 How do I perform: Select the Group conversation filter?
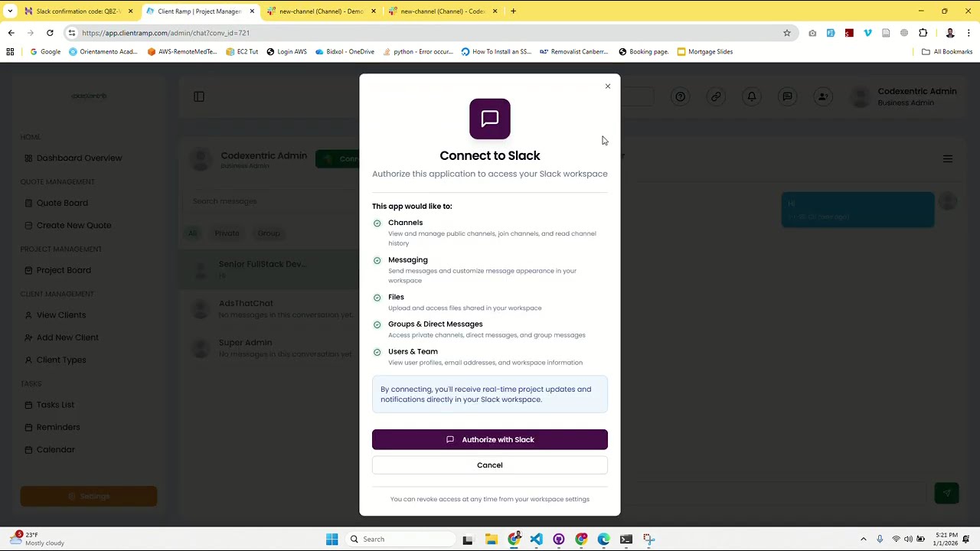[x=269, y=233]
